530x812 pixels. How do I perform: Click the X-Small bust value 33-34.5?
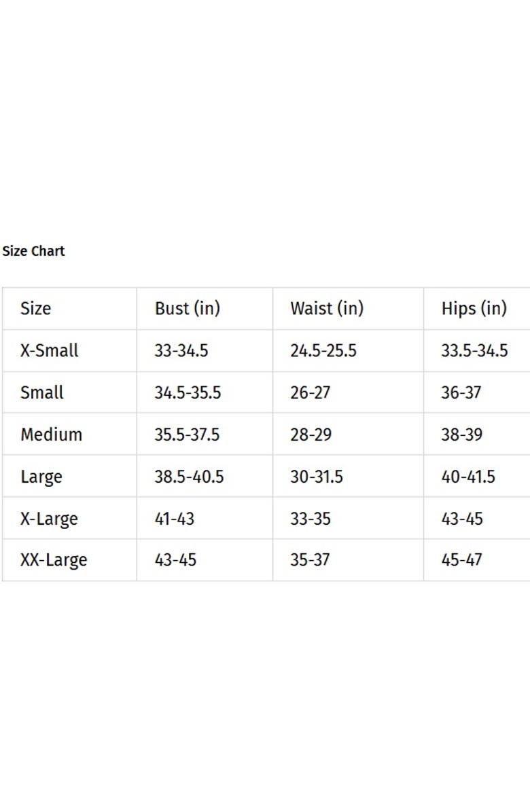(181, 351)
